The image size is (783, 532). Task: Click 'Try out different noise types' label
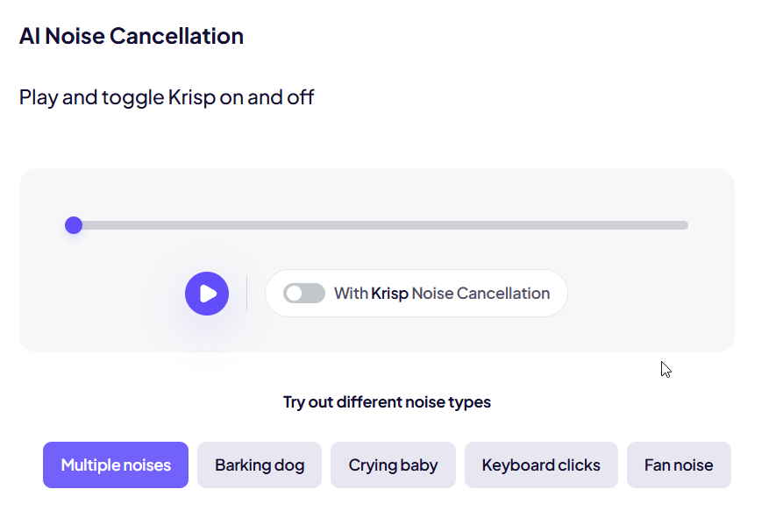coord(387,402)
